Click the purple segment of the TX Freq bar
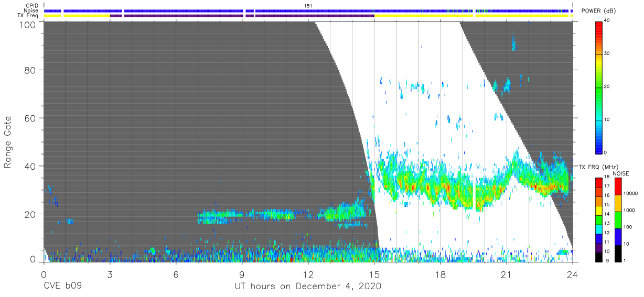 tap(242, 16)
